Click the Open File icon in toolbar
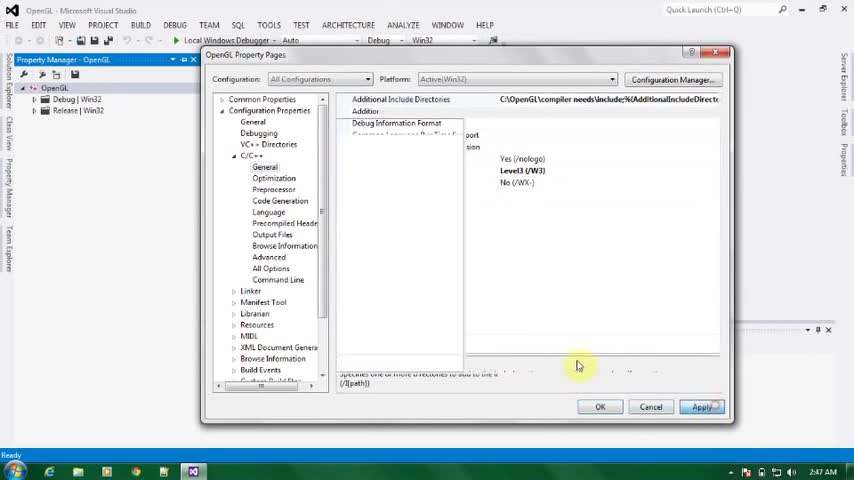 (x=81, y=40)
